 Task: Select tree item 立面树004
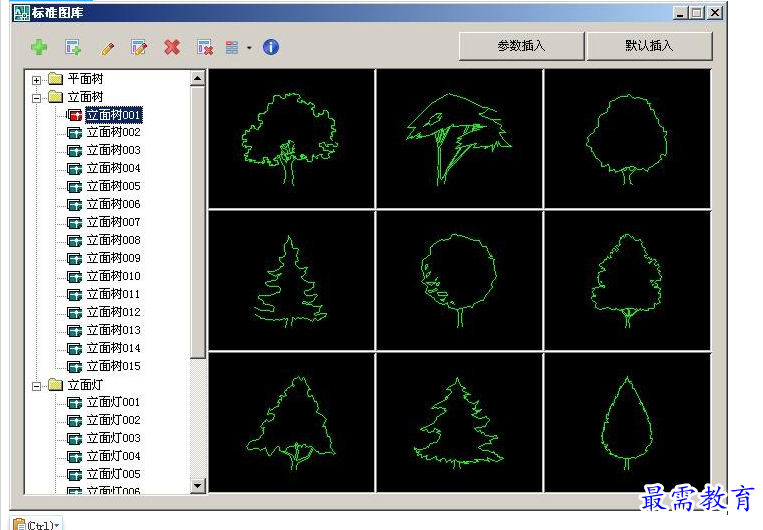point(114,168)
